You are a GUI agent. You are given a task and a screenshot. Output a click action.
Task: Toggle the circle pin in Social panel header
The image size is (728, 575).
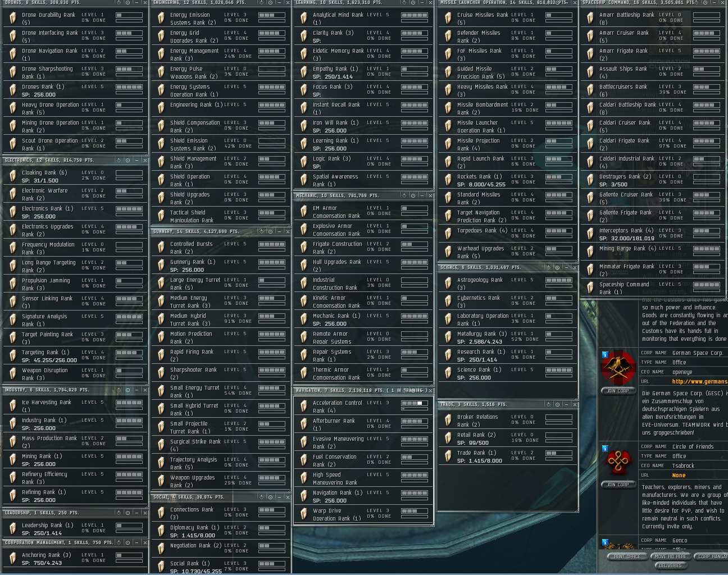(271, 497)
